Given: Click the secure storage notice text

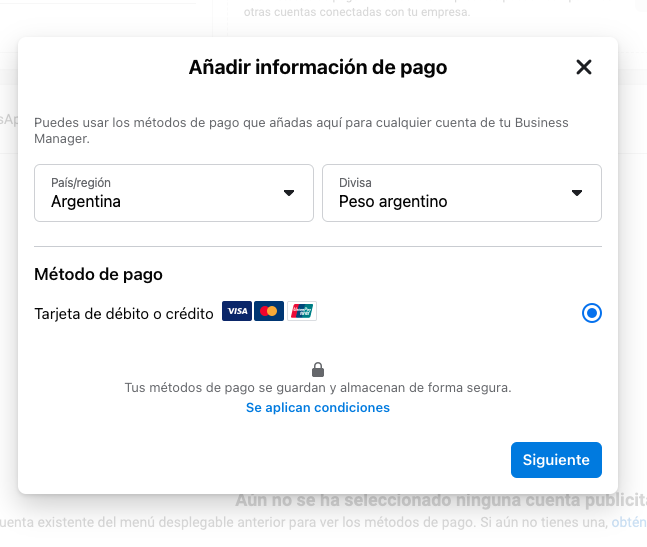Looking at the screenshot, I should [318, 387].
